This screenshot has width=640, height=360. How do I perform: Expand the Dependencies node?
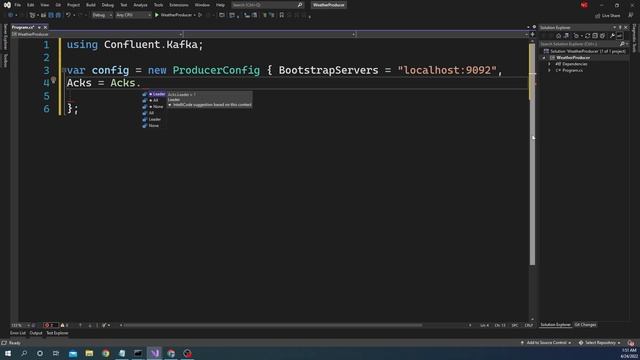pos(549,64)
